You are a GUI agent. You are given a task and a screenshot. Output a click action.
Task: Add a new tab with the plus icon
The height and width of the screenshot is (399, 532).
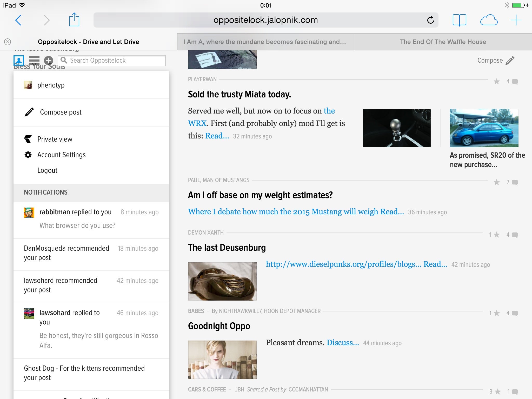click(516, 20)
